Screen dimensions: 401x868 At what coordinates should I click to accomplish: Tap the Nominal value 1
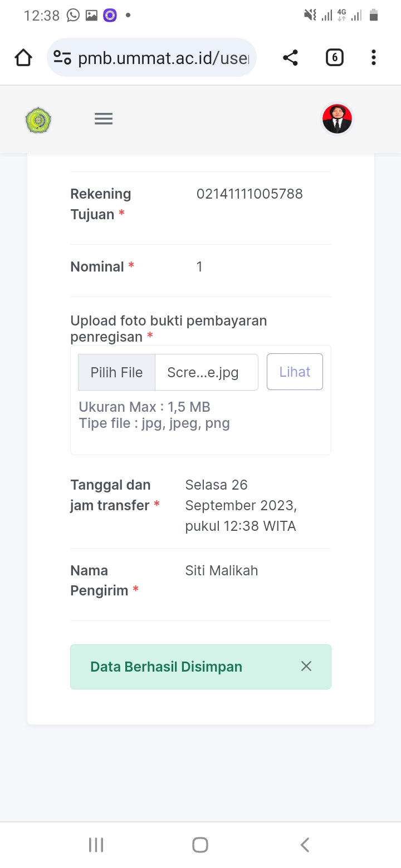(x=199, y=267)
